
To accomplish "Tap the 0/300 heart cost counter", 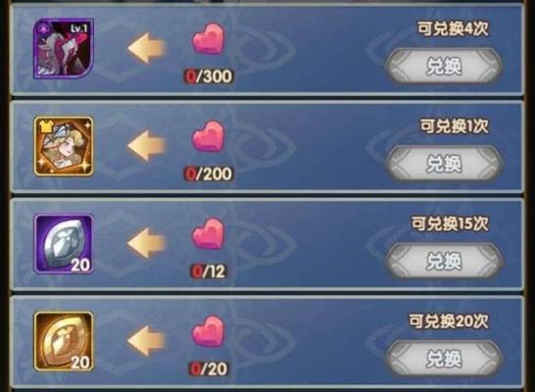I will 208,76.
